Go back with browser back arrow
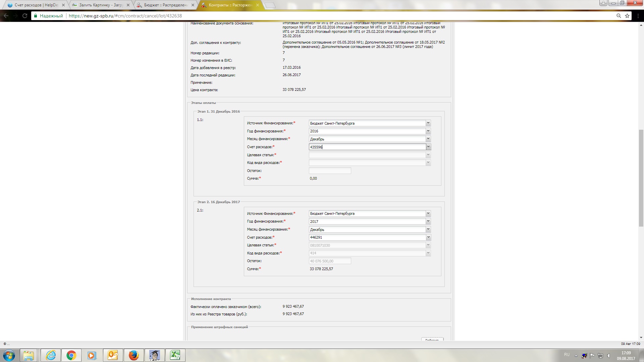This screenshot has width=644, height=362. 6,16
